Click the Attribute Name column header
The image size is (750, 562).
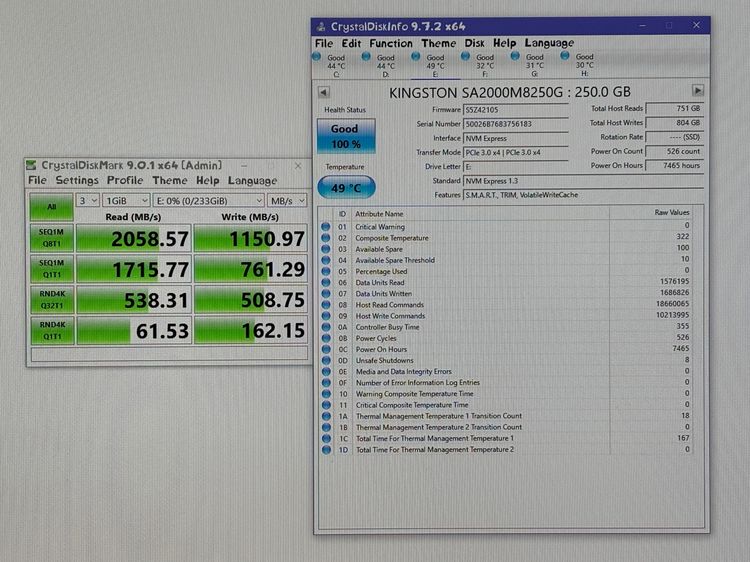[379, 214]
